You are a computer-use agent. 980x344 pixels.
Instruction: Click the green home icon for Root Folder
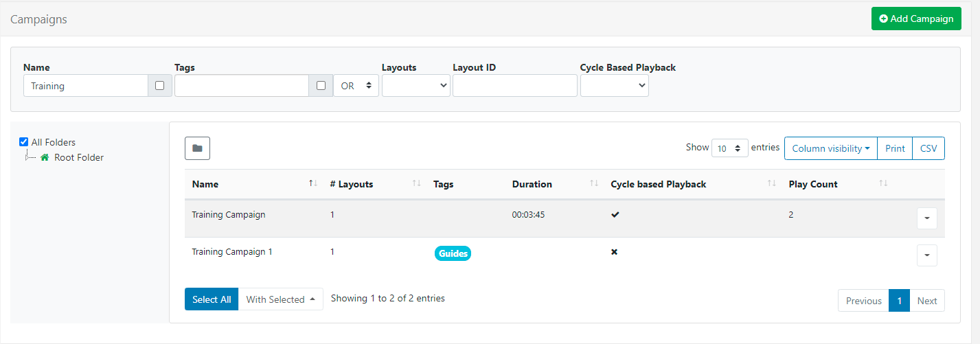45,157
